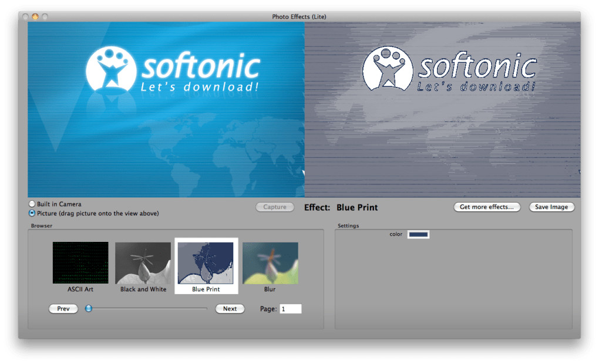The width and height of the screenshot is (599, 364).
Task: Click the 'Settings' section label
Action: tap(348, 225)
